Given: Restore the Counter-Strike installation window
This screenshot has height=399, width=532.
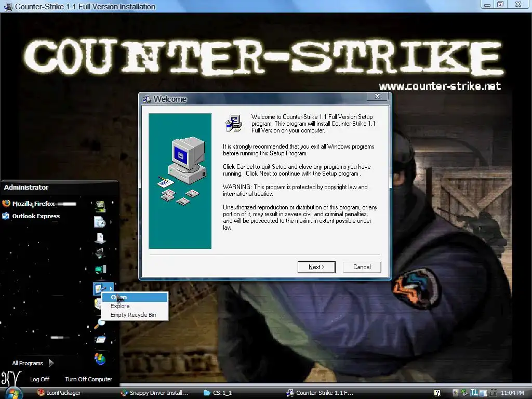Looking at the screenshot, I should [500, 4].
